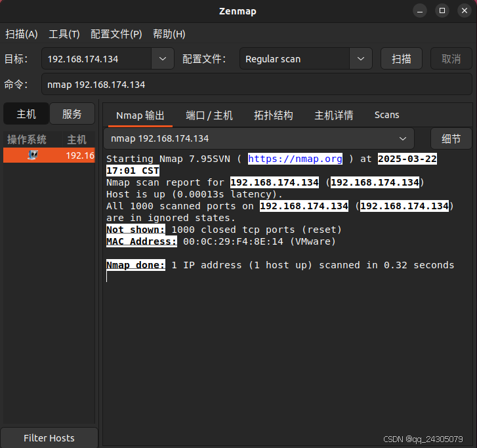This screenshot has height=448, width=477.
Task: Click the Filter Hosts button
Action: point(49,438)
